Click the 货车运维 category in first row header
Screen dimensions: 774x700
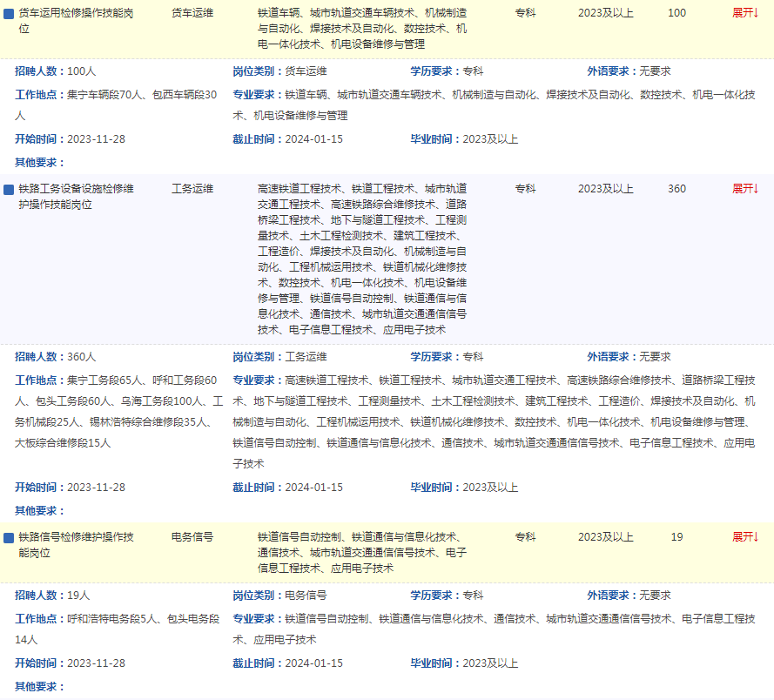192,14
